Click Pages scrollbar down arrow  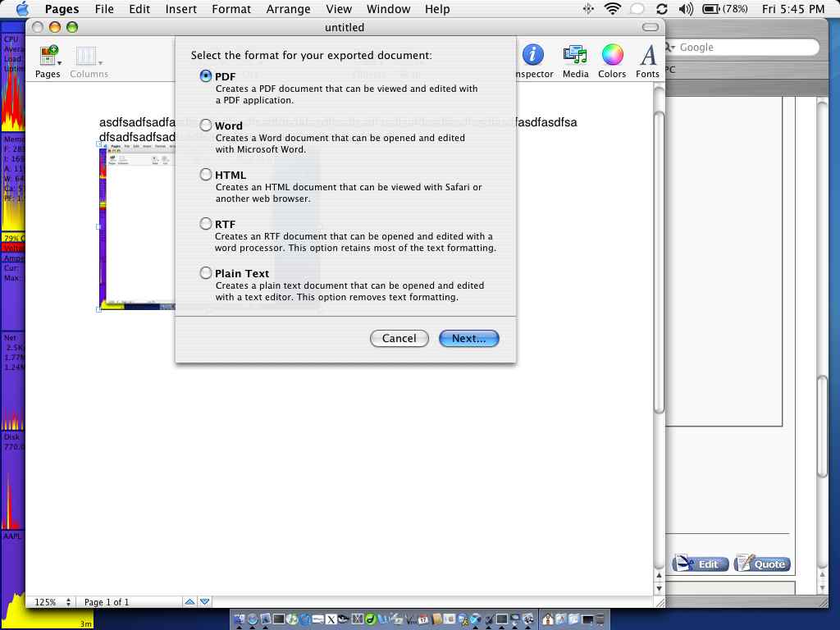[x=660, y=588]
